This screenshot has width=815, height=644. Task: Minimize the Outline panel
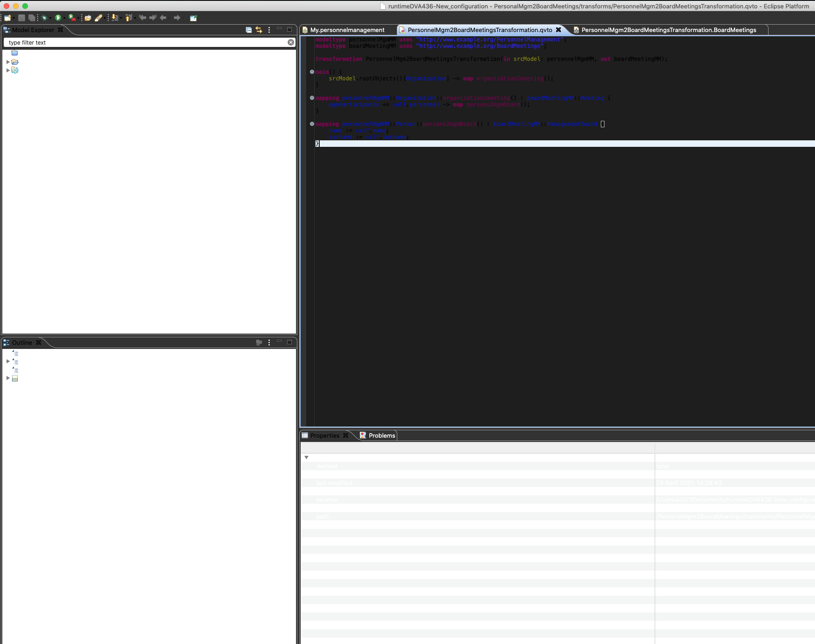279,342
